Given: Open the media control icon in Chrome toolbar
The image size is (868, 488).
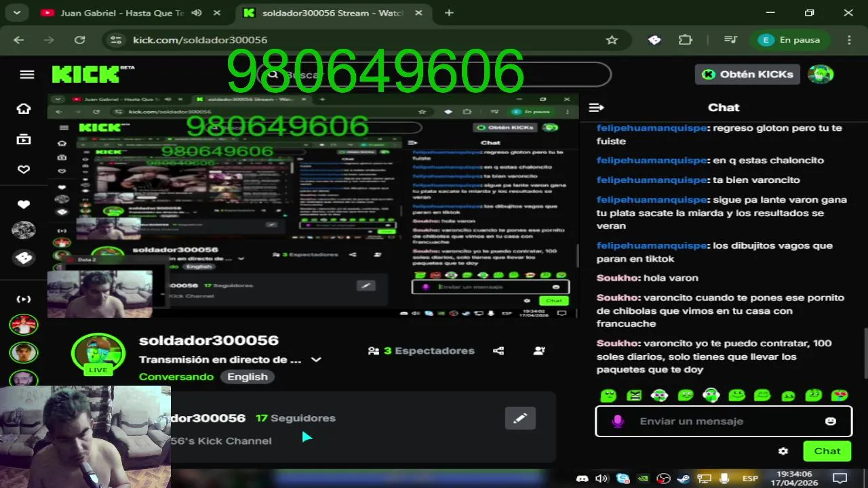Looking at the screenshot, I should pos(730,40).
